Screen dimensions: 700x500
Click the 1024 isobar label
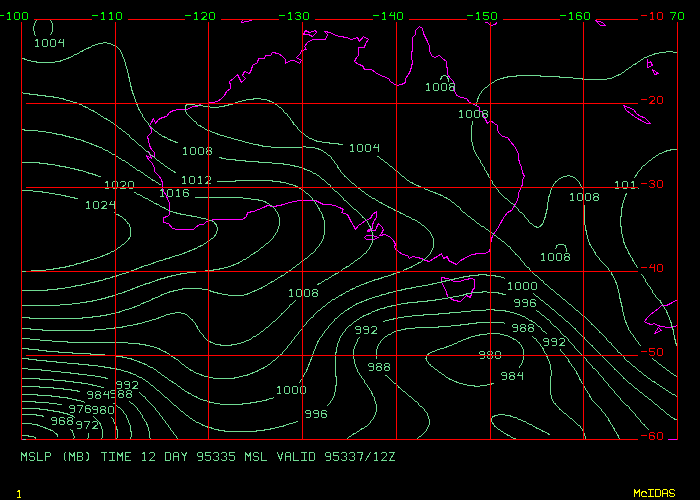(x=100, y=205)
